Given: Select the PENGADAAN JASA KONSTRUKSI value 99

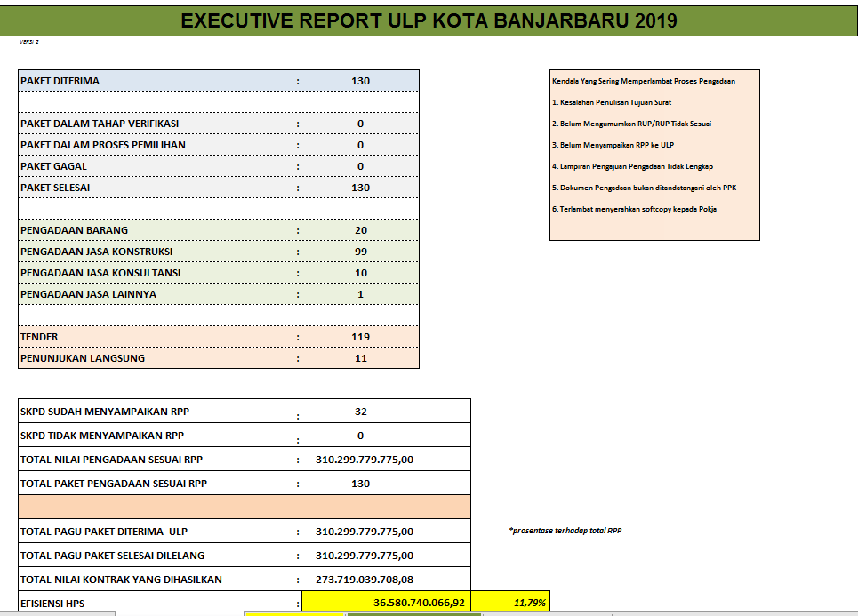Looking at the screenshot, I should (360, 252).
